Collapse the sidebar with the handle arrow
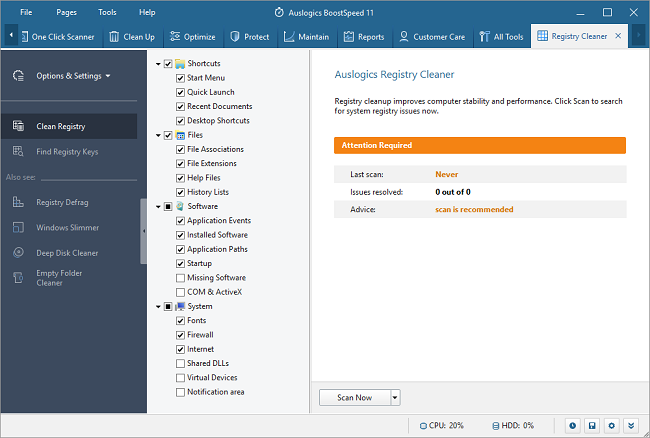This screenshot has width=650, height=438. click(x=144, y=231)
